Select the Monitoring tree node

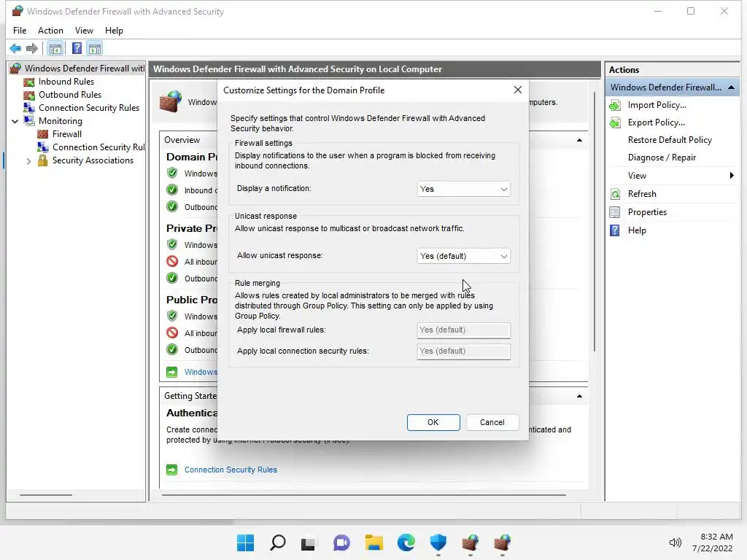point(61,121)
